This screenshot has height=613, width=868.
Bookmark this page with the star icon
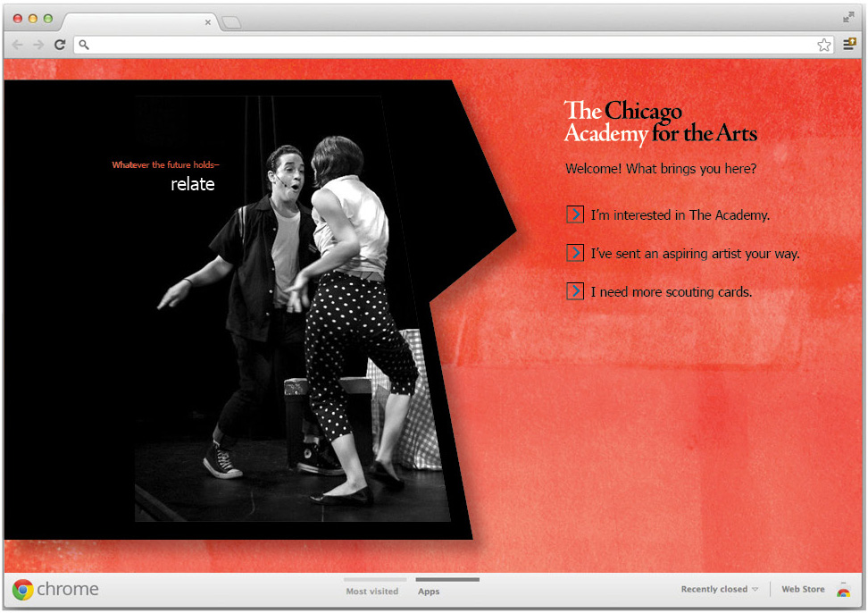coord(823,45)
